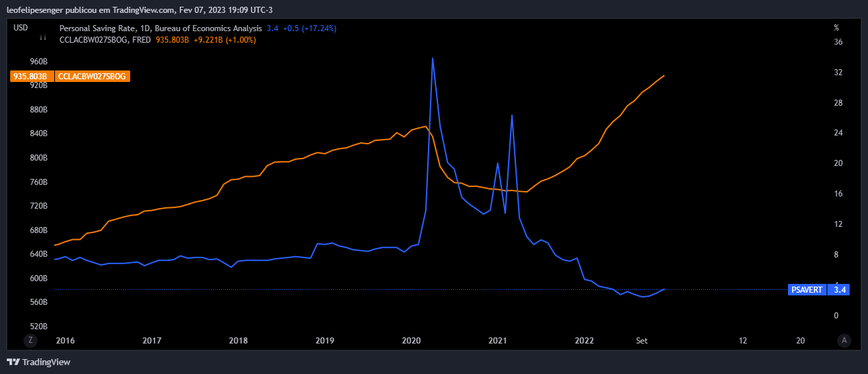The height and width of the screenshot is (374, 868).
Task: Click the 2020 label on the time axis
Action: pos(411,341)
